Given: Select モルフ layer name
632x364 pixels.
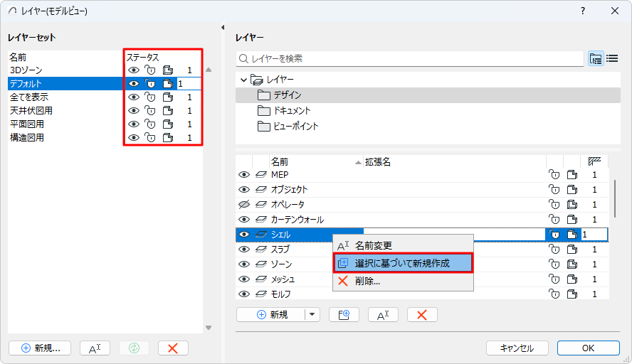Looking at the screenshot, I should (280, 294).
